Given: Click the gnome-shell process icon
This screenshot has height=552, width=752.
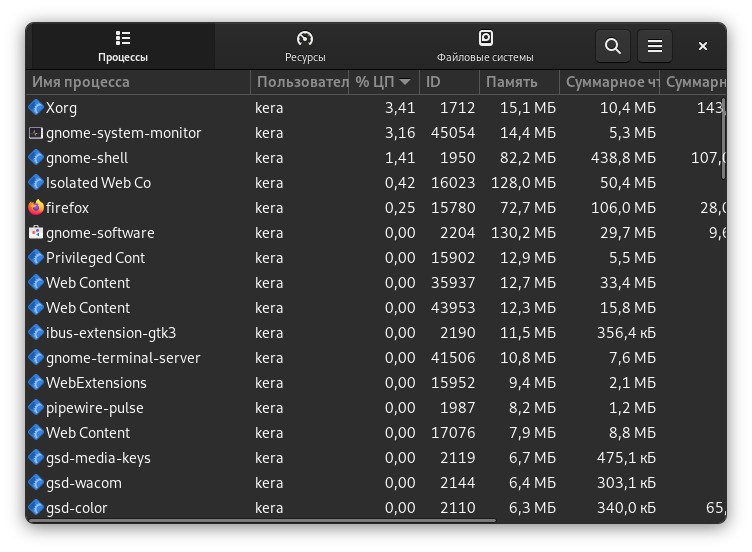Looking at the screenshot, I should click(x=37, y=158).
